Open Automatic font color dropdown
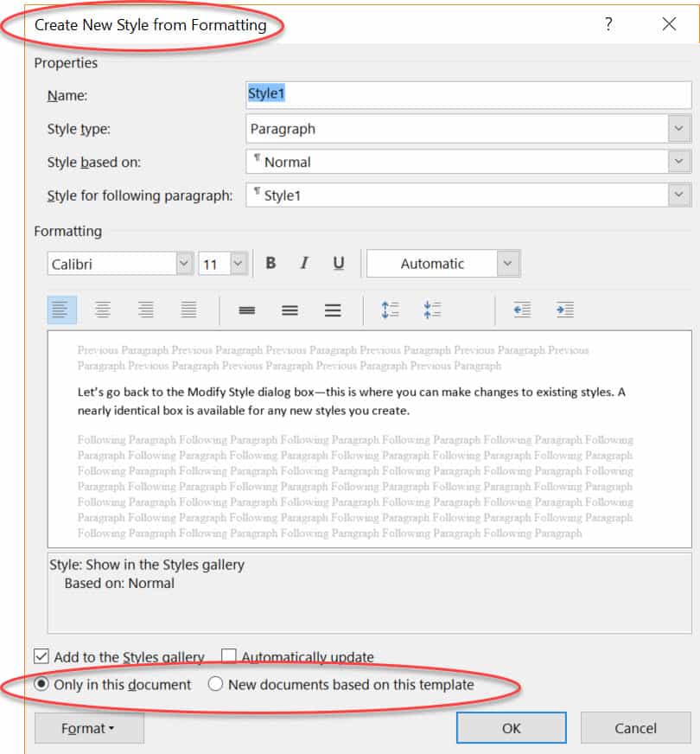 pyautogui.click(x=508, y=264)
